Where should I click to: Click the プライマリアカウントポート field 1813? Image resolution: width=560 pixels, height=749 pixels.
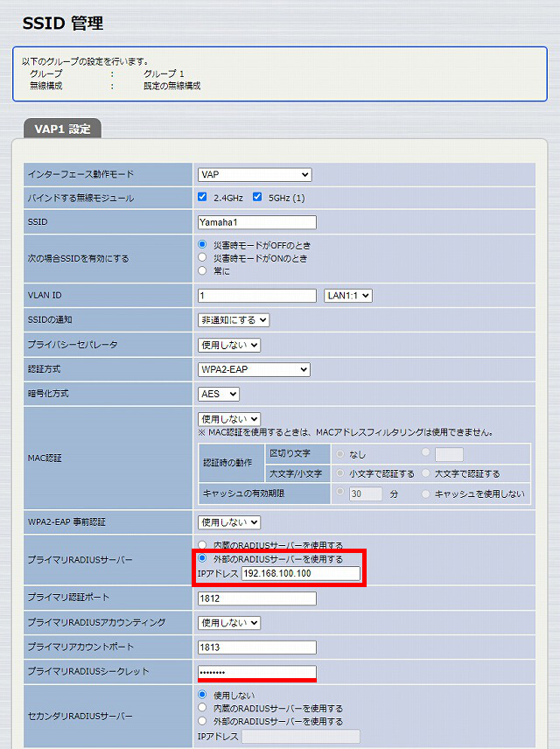click(257, 647)
